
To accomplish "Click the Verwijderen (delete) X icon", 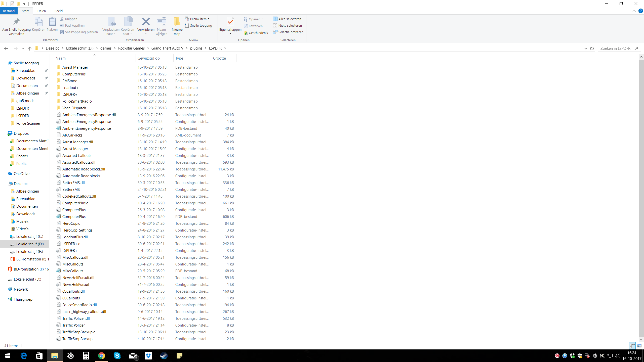I will 146,22.
